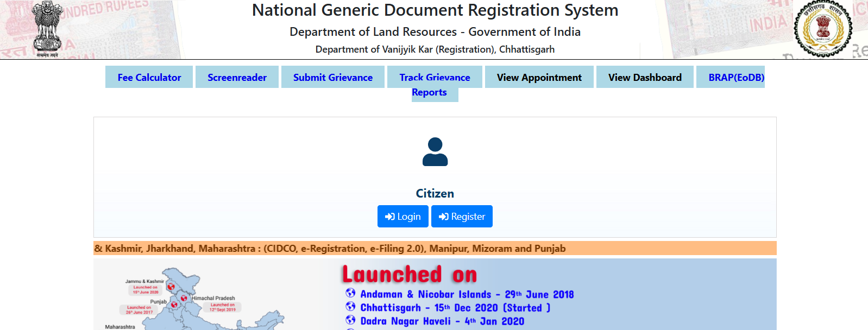
Task: Click the Department of Land Resources subtitle
Action: (435, 31)
